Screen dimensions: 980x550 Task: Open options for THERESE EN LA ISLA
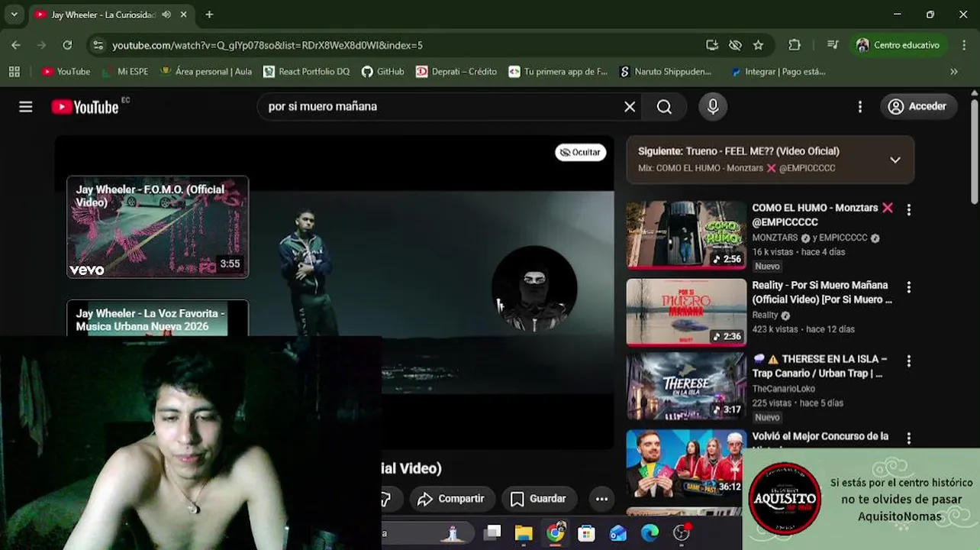[908, 361]
